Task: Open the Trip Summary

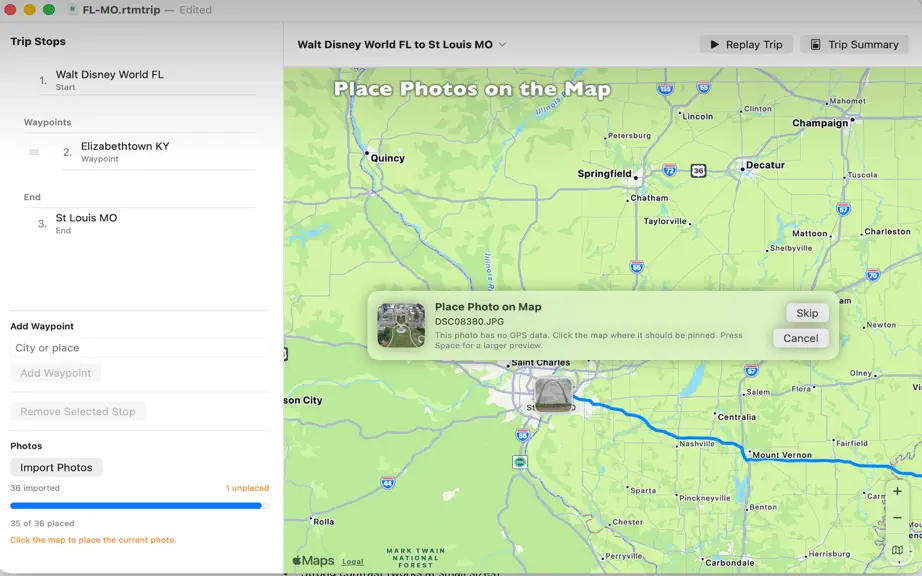Action: coord(854,45)
